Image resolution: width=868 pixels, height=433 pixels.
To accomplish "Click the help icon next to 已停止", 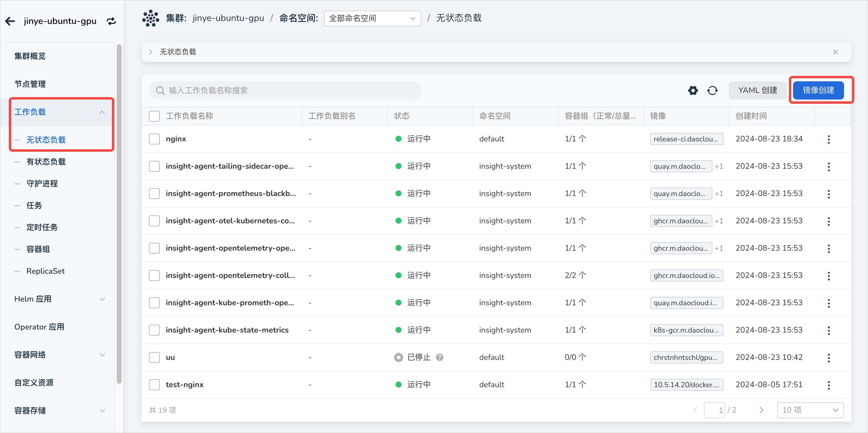I will click(x=439, y=357).
